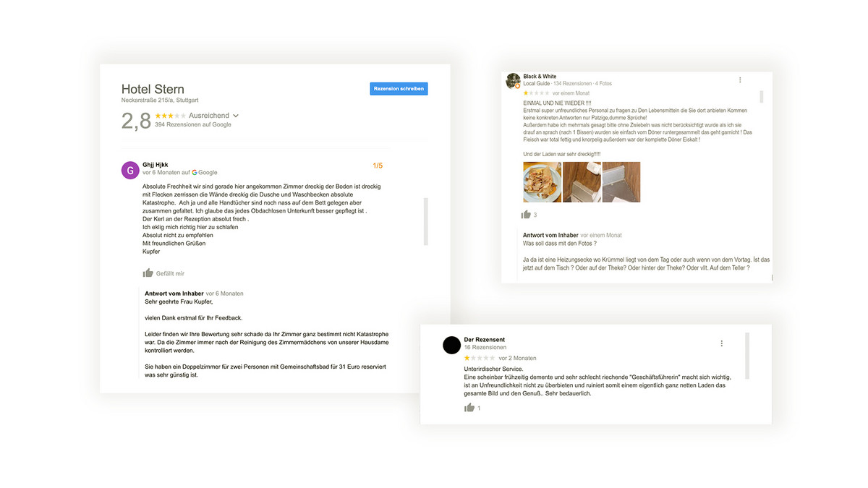Open the Döner plate food photo
Image resolution: width=868 pixels, height=488 pixels.
pyautogui.click(x=542, y=182)
